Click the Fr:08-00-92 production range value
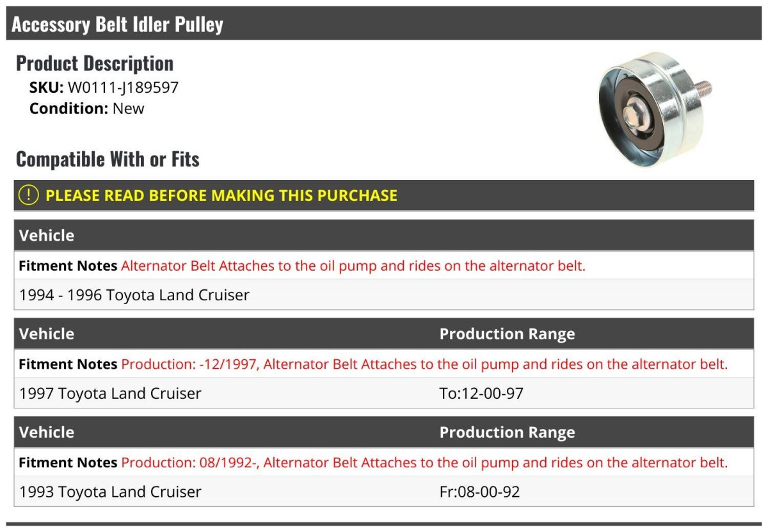The height and width of the screenshot is (532, 768). (x=479, y=492)
